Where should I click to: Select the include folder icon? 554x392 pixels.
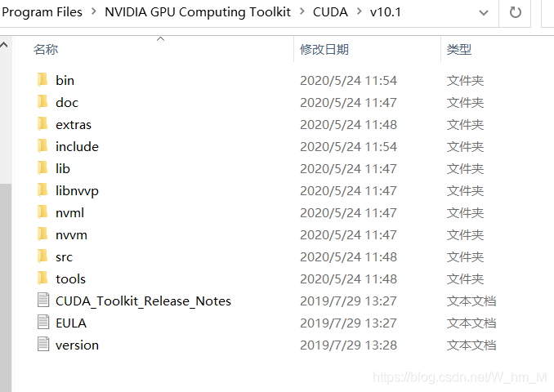point(42,146)
